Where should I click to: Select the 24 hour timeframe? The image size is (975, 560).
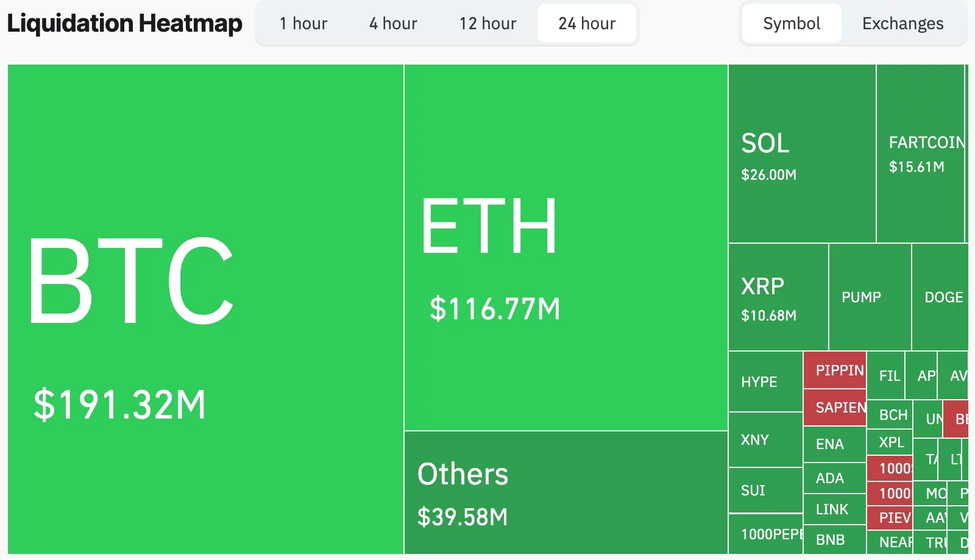click(x=586, y=23)
